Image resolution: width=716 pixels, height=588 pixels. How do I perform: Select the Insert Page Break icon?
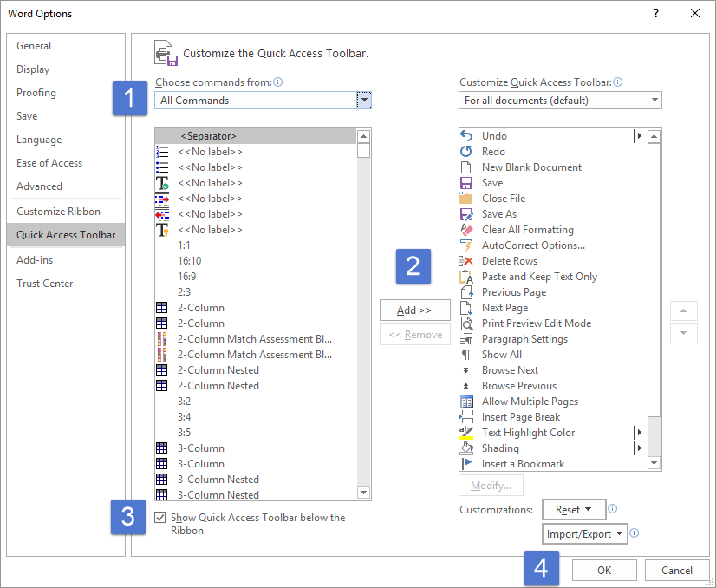[x=466, y=417]
